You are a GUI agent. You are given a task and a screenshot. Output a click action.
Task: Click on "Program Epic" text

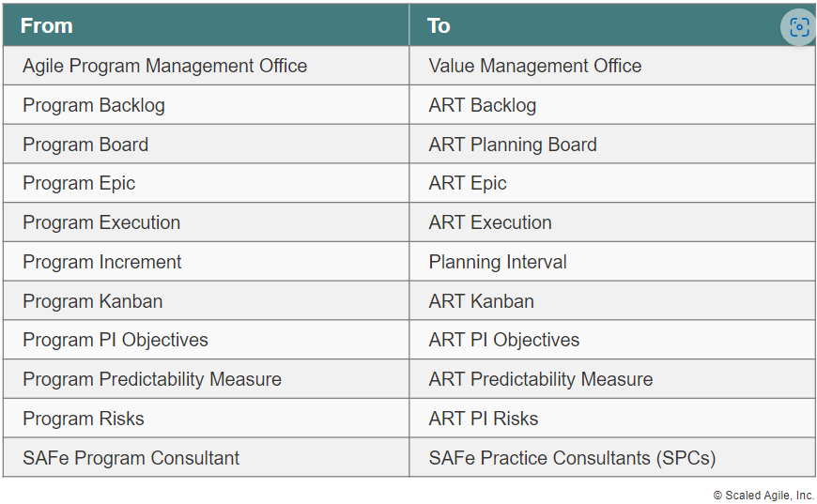pos(79,184)
